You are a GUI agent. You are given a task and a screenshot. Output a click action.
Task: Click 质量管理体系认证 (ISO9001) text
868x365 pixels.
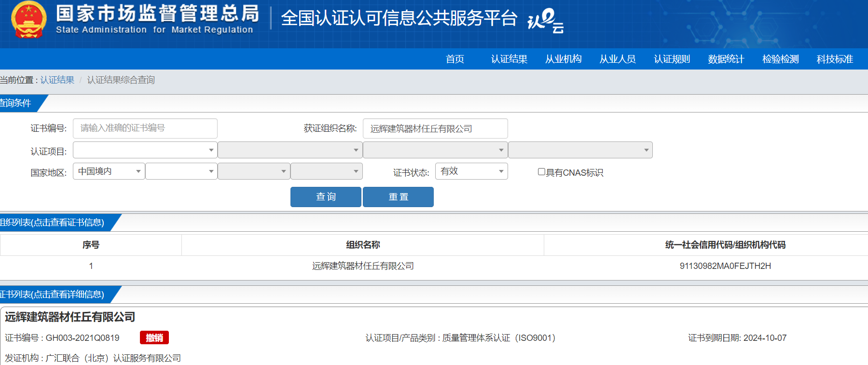point(499,338)
